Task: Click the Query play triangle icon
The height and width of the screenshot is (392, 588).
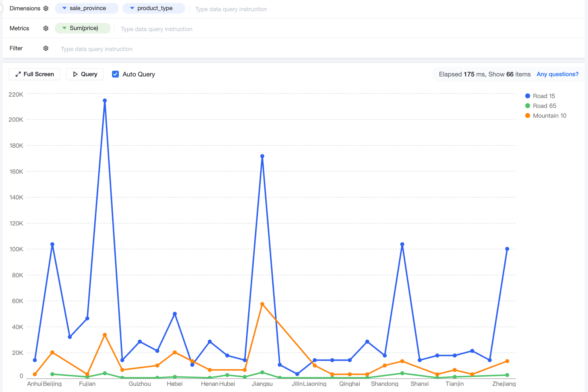Action: pos(75,74)
